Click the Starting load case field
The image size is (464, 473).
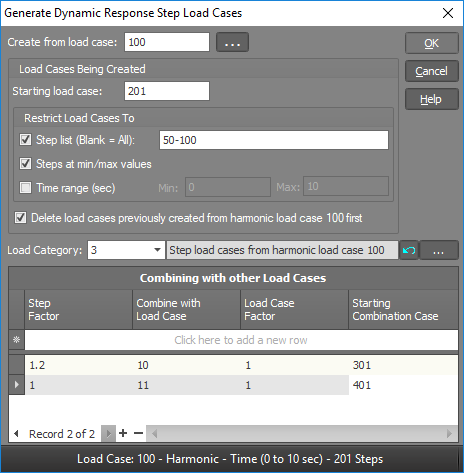coord(167,91)
